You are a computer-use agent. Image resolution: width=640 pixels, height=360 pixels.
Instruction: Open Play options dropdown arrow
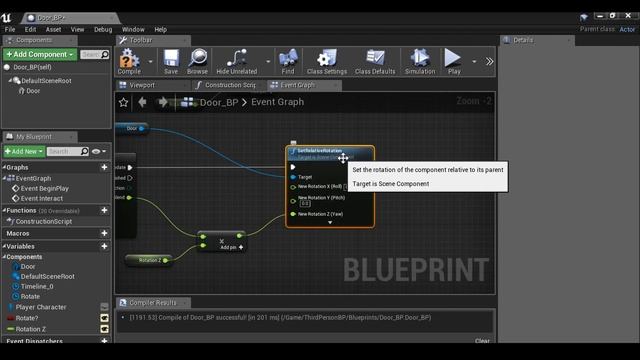(x=474, y=62)
